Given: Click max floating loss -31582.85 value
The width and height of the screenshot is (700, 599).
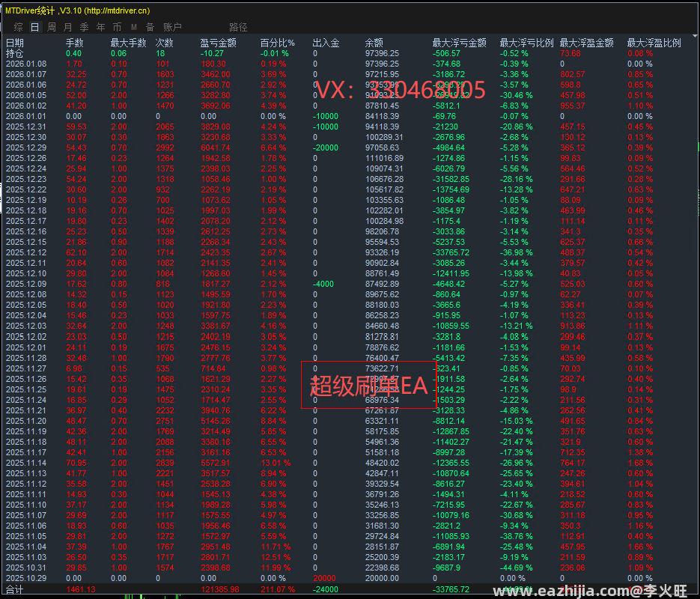Looking at the screenshot, I should click(x=451, y=180).
